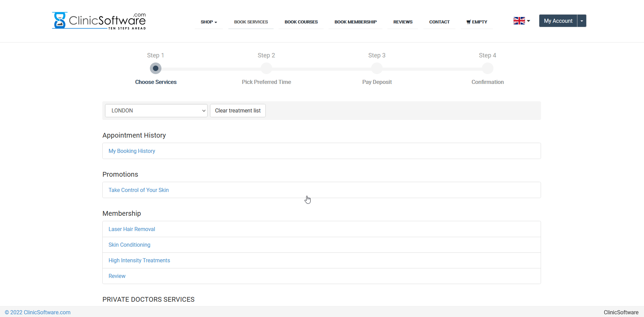Go to the Contact page
This screenshot has width=644, height=317.
[439, 22]
